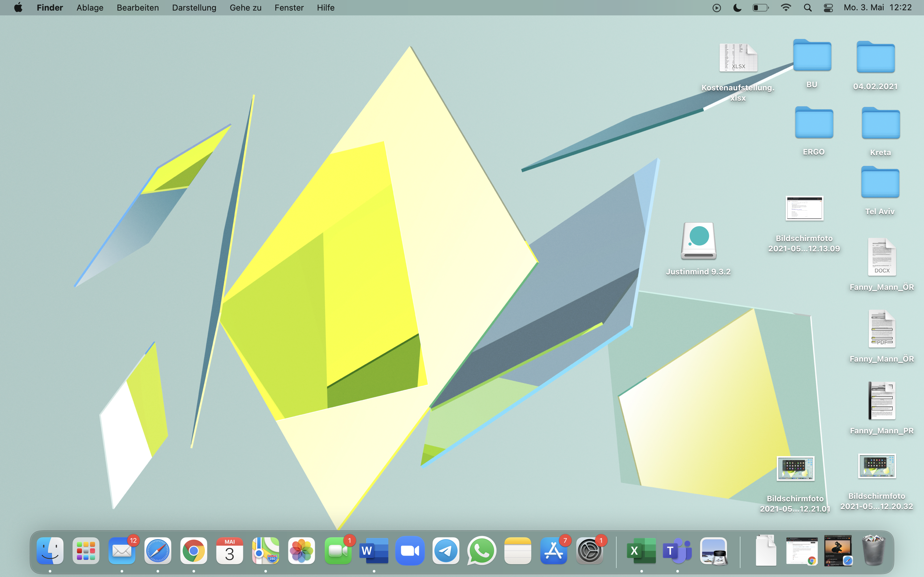This screenshot has width=924, height=577.
Task: Open Microsoft Word from the dock
Action: [x=373, y=551]
